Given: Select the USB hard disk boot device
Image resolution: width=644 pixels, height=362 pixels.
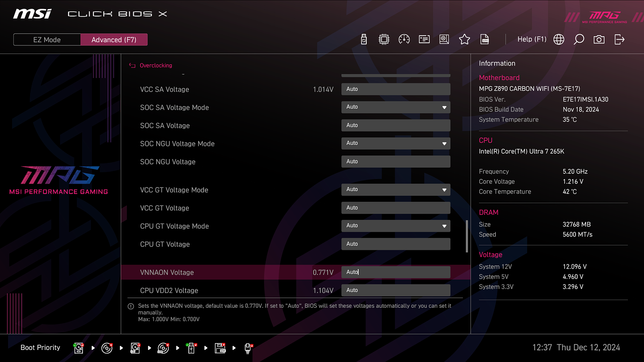Looking at the screenshot, I should point(135,348).
